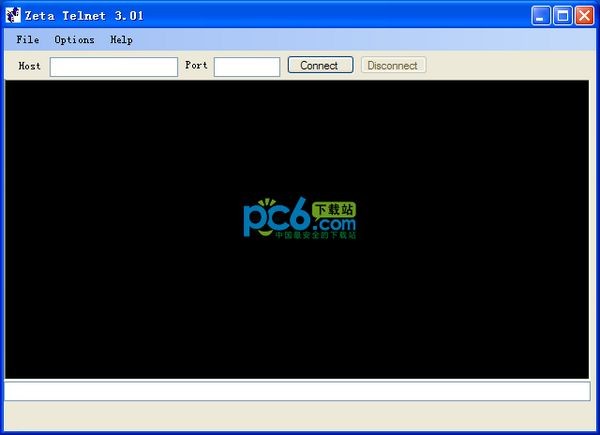Open the Help menu
Screen dimensions: 600x435
click(x=121, y=40)
